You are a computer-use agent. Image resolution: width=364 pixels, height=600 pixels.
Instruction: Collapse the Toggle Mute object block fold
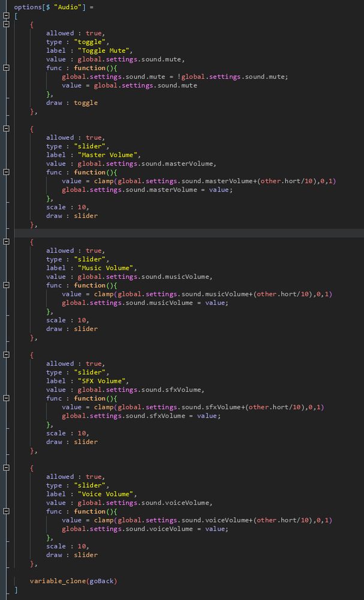point(6,24)
